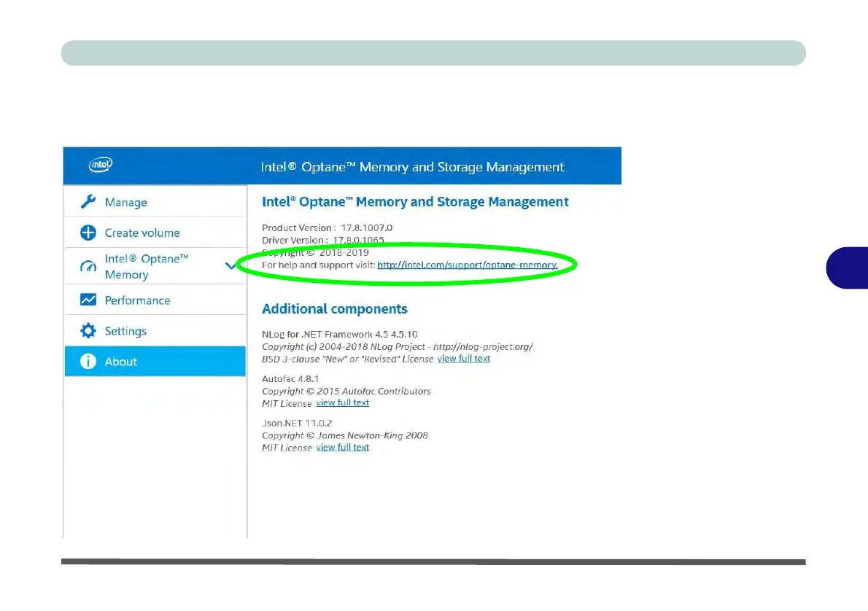Image resolution: width=868 pixels, height=611 pixels.
Task: Click the NLog Project copyright line
Action: (x=397, y=347)
